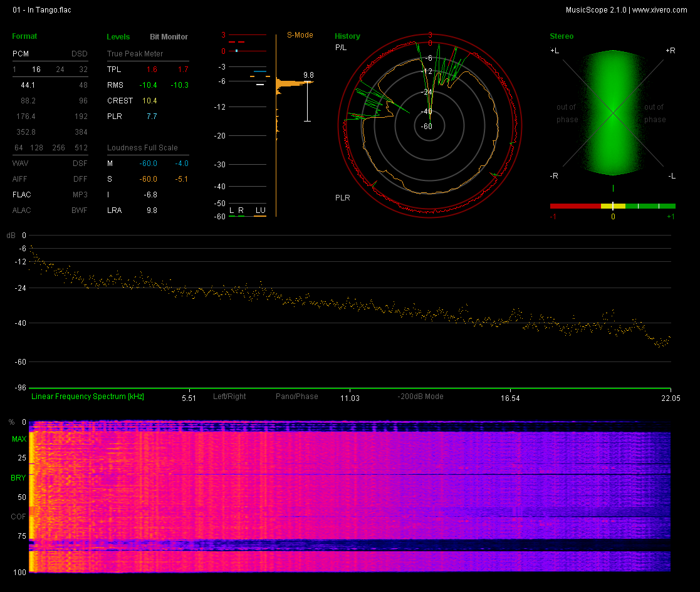This screenshot has width=700, height=592.
Task: Switch to the Bit Monitor tab
Action: pos(169,36)
